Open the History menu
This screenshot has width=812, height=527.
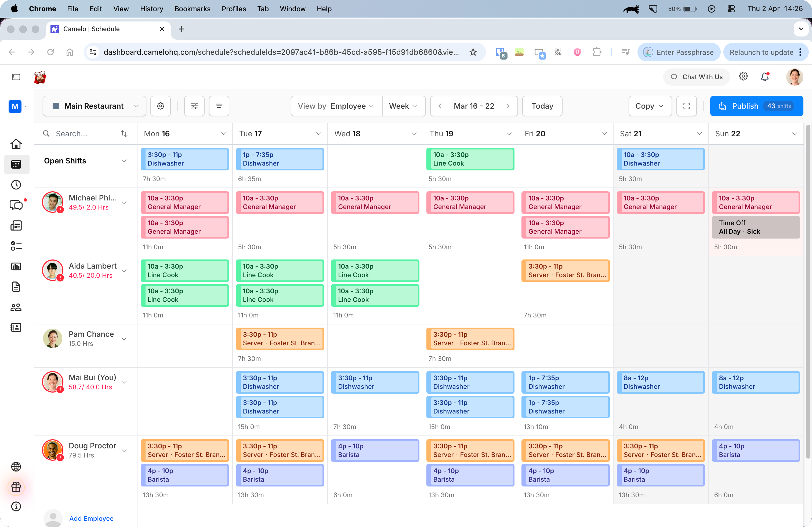tap(151, 9)
